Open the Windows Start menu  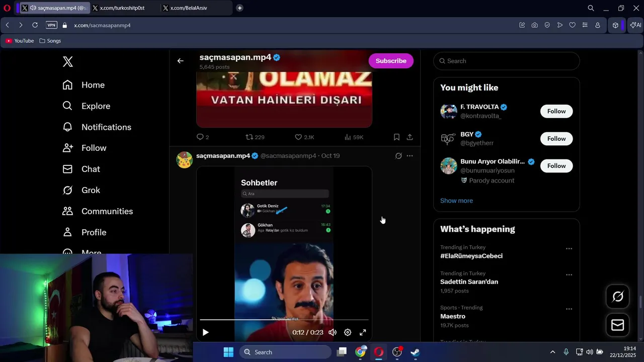coord(228,352)
